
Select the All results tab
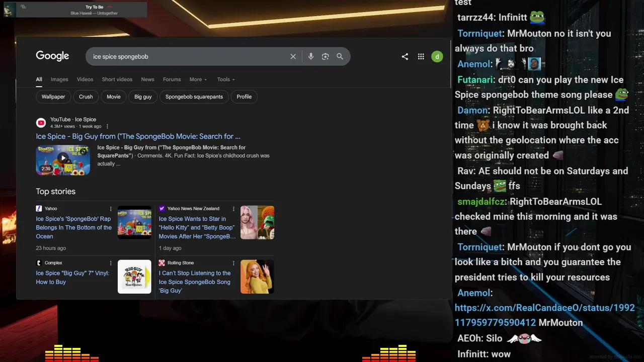39,79
